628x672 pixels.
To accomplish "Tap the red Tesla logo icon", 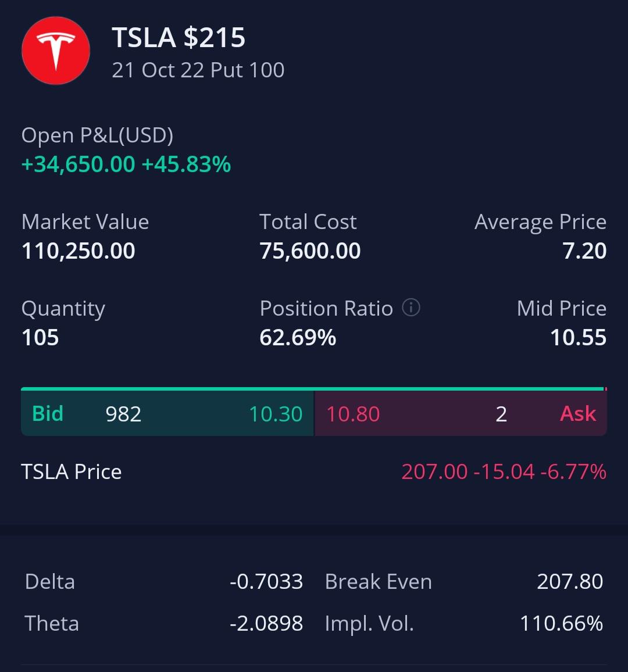I will [x=56, y=51].
